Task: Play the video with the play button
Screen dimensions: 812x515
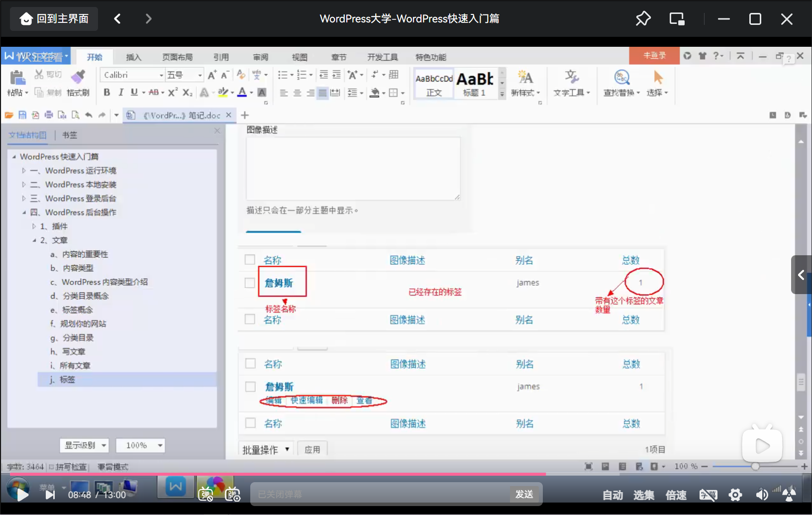Action: (22, 495)
